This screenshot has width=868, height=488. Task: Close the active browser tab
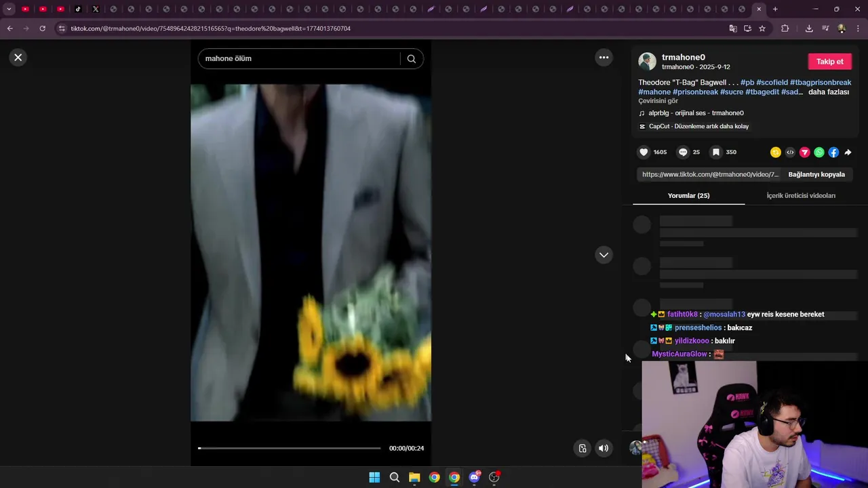coord(759,9)
